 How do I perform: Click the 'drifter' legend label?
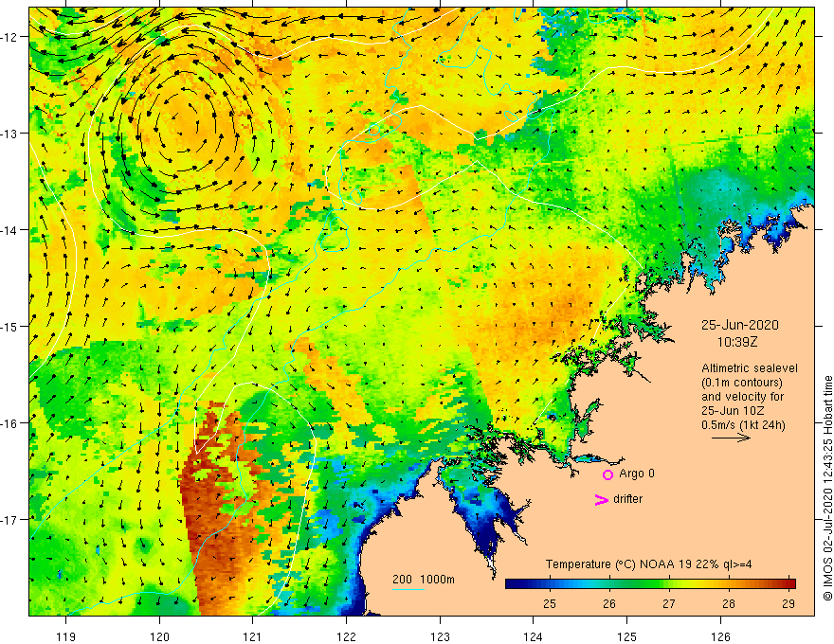[627, 499]
